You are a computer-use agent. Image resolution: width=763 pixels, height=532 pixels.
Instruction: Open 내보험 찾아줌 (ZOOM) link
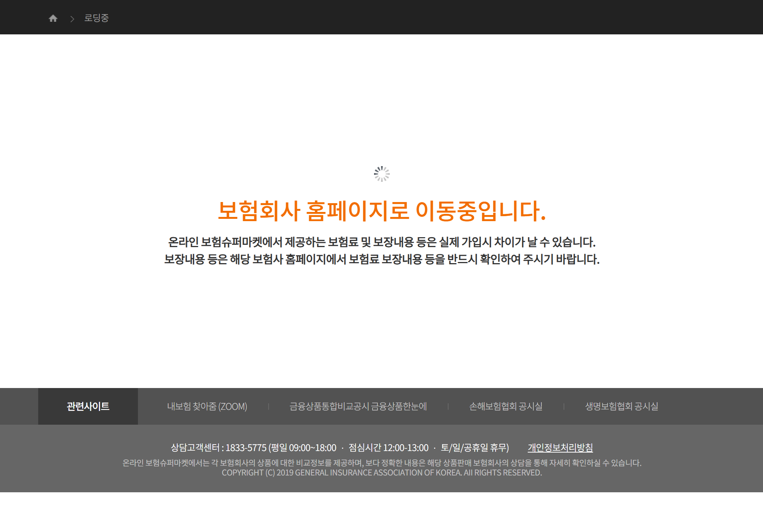click(x=207, y=406)
